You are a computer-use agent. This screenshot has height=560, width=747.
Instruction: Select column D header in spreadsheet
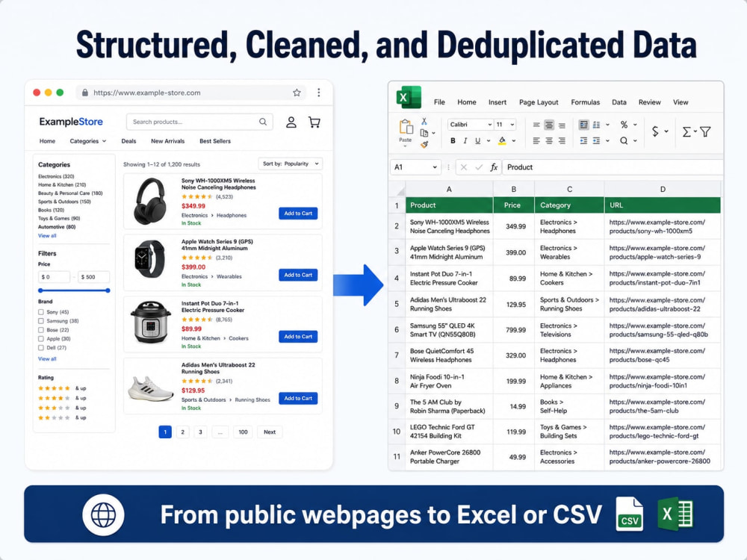tap(662, 190)
